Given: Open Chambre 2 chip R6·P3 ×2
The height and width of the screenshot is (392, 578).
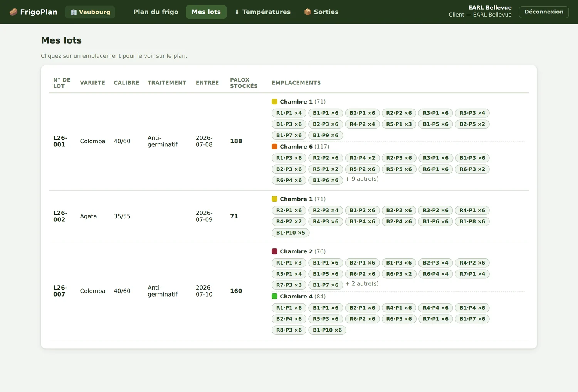Looking at the screenshot, I should point(399,274).
